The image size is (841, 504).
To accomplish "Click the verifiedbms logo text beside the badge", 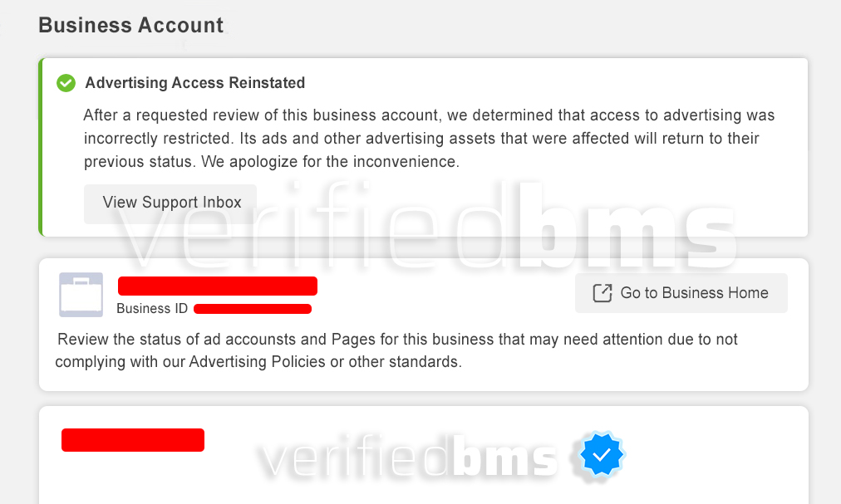I will (409, 457).
